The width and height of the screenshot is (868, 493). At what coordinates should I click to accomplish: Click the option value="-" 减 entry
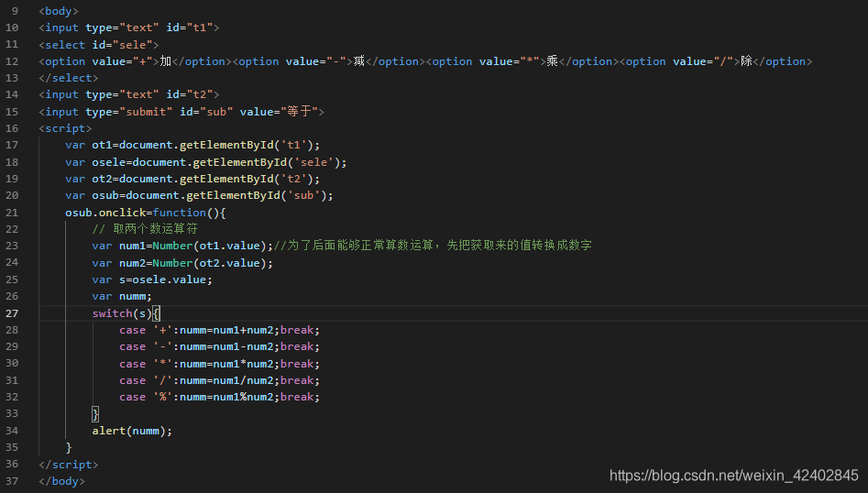pyautogui.click(x=329, y=61)
